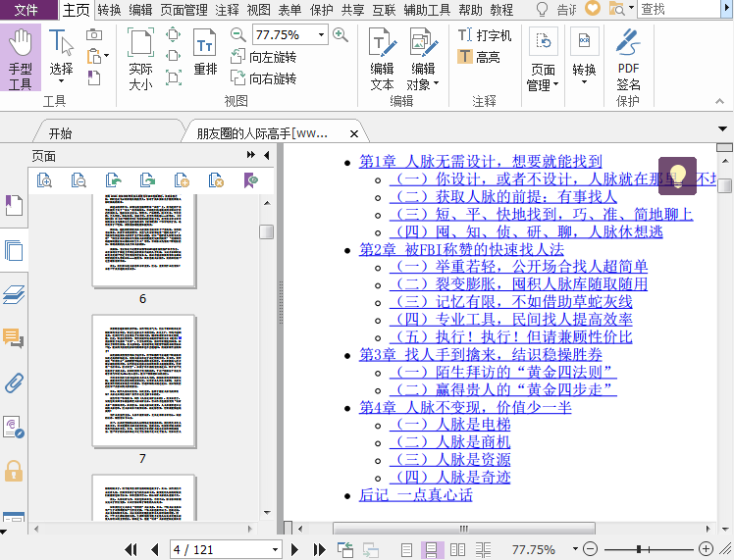Open link 后记 一点真心话
Screen dimensions: 734x560
pyautogui.click(x=416, y=494)
